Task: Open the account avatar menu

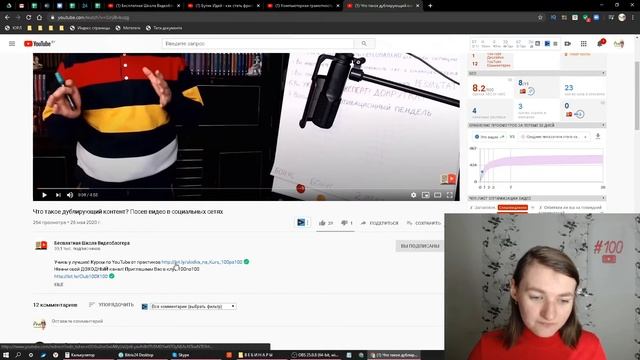Action: (619, 44)
